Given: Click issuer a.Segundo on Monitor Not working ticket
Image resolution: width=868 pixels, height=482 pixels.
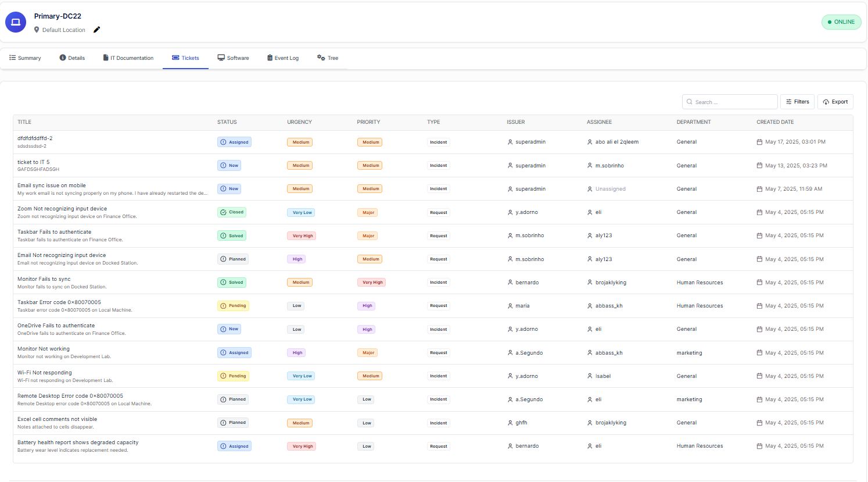Looking at the screenshot, I should click(x=529, y=353).
